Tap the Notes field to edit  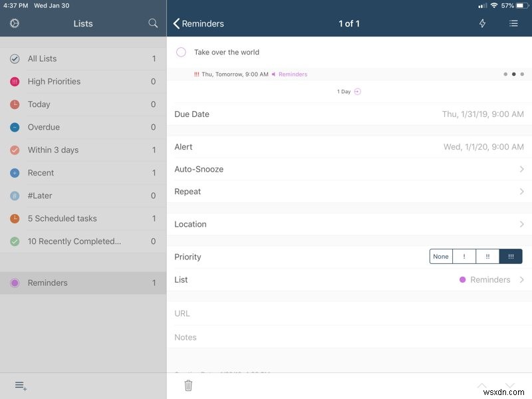266,337
